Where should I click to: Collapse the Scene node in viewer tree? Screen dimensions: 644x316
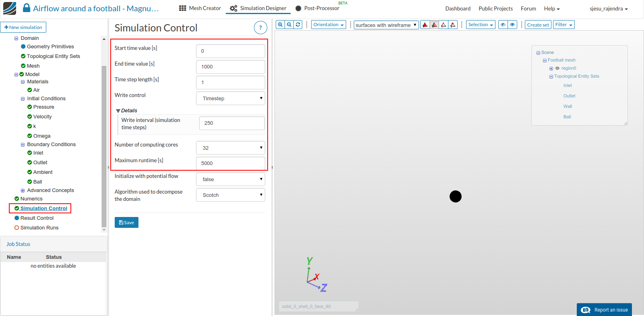tap(538, 53)
